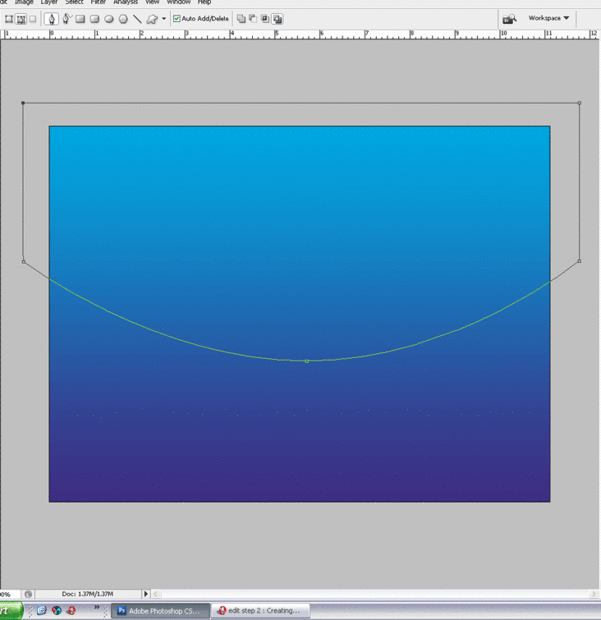Click the top-left path anchor point
Screen dimensions: 601x620
(x=23, y=103)
